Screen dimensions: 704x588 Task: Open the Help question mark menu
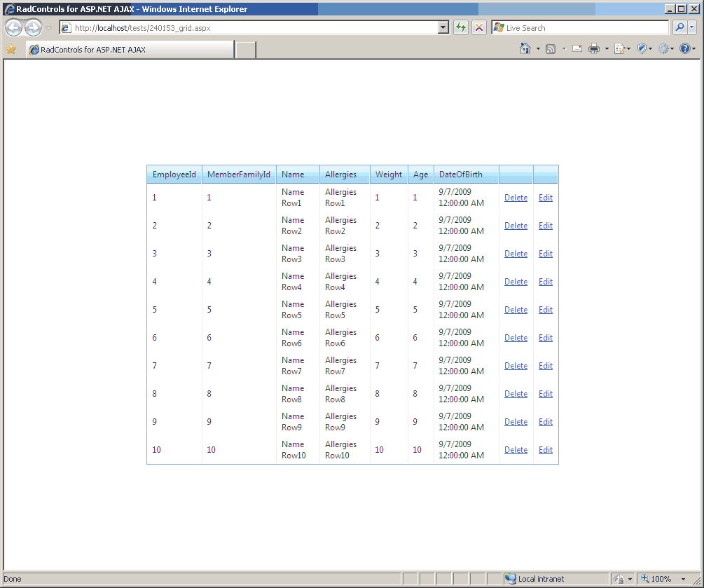tap(687, 48)
